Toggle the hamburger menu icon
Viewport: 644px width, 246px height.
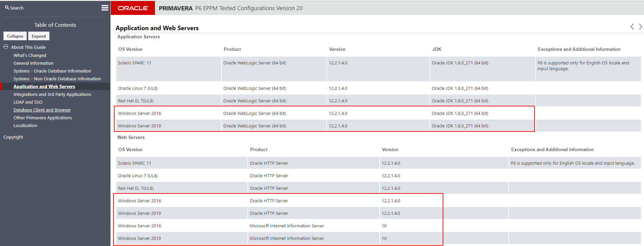(105, 7)
